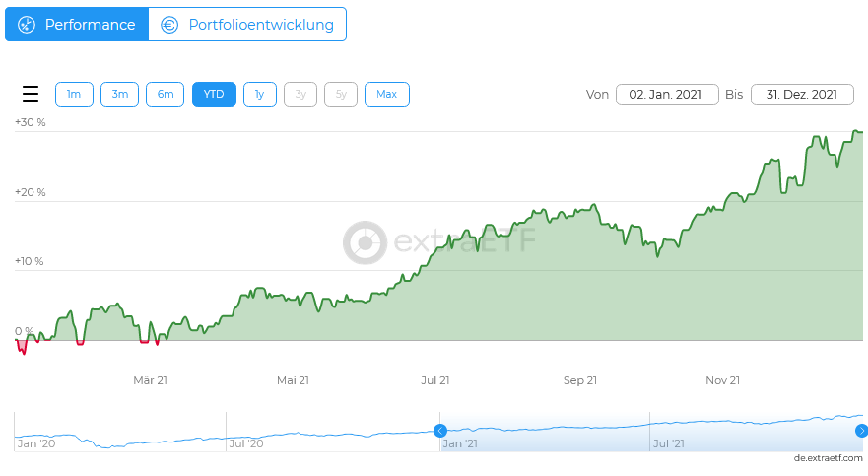The height and width of the screenshot is (476, 868).
Task: Open the de.extraetf.com credits link
Action: click(x=828, y=458)
